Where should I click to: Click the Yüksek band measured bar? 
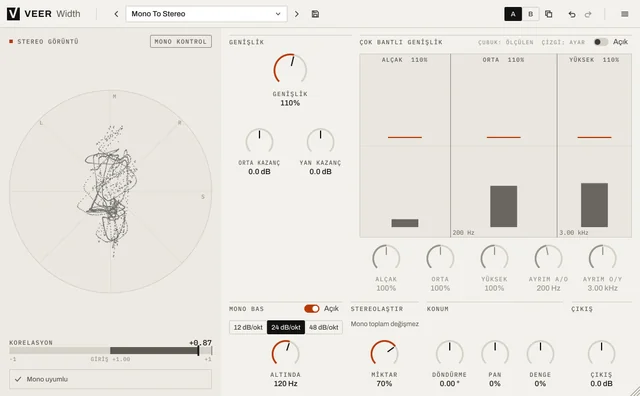pos(594,205)
